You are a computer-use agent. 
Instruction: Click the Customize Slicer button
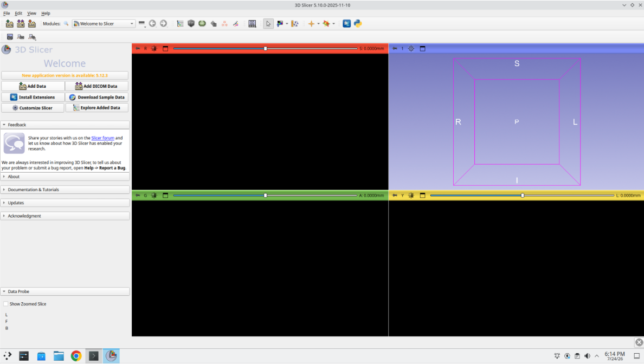click(x=33, y=108)
